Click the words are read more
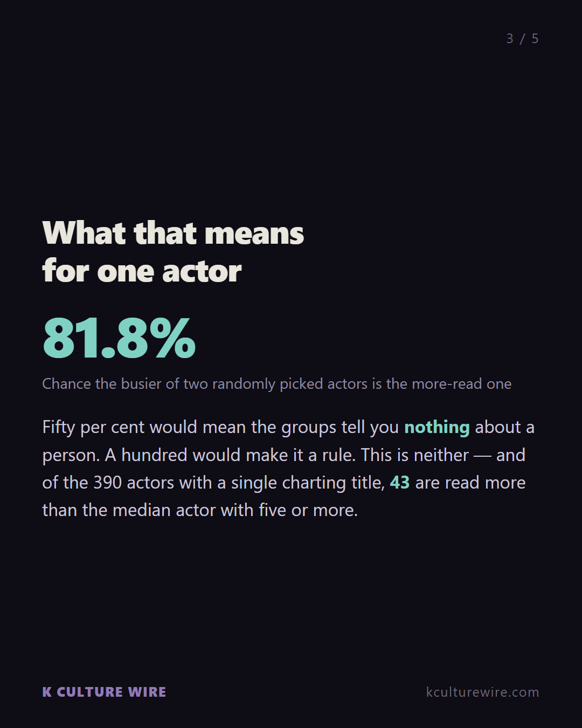Viewport: 582px width, 728px height. 470,483
